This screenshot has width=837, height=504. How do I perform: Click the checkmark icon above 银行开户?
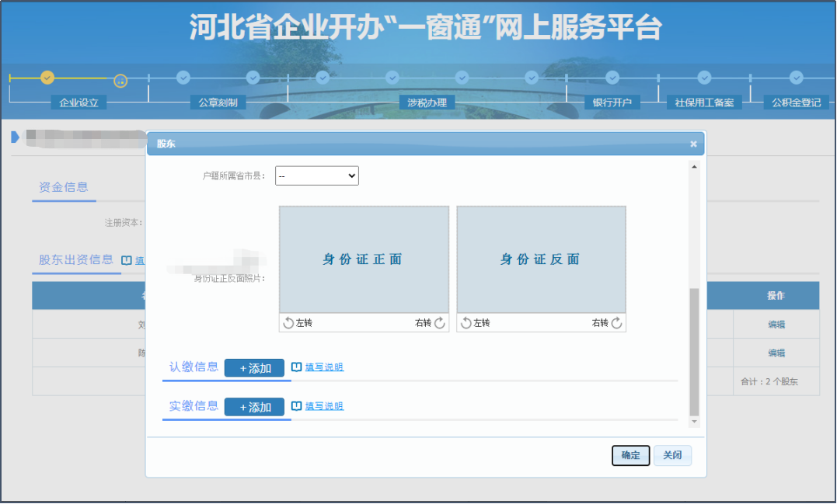[612, 78]
